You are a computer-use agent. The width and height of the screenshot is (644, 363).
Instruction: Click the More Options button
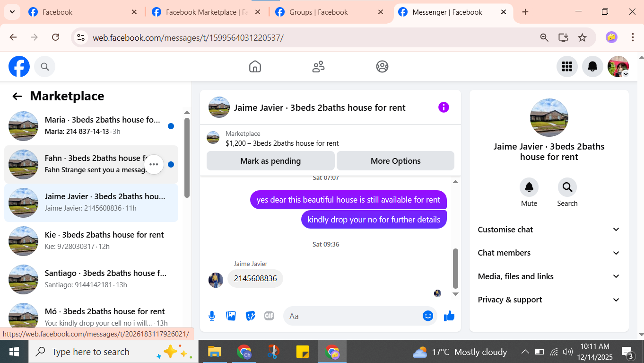[x=395, y=161]
